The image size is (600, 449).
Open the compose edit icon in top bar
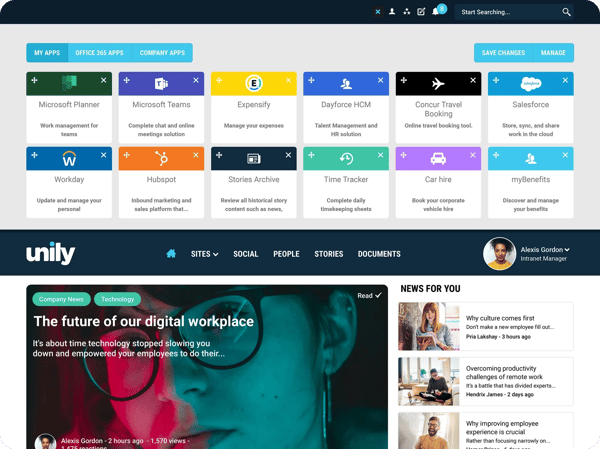coord(421,12)
